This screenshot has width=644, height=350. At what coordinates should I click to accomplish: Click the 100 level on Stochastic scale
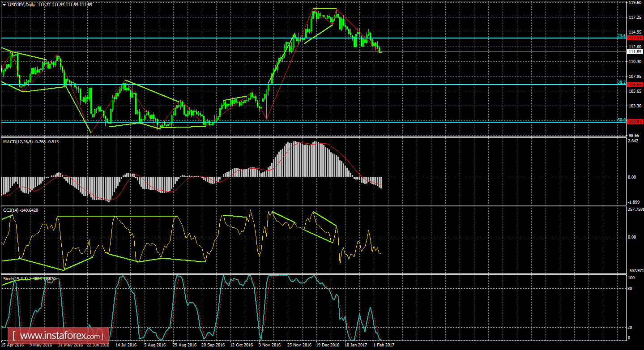[x=631, y=277]
